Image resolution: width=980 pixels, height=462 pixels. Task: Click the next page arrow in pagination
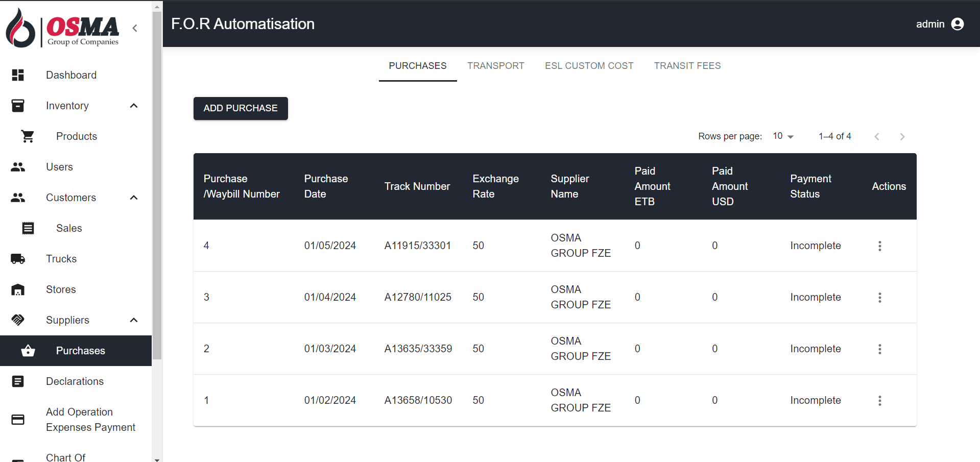click(x=902, y=136)
